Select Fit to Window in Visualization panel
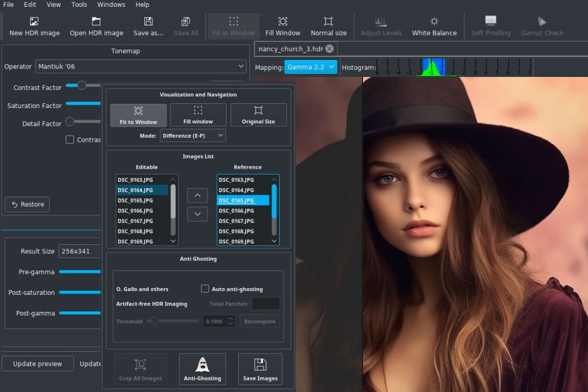Image resolution: width=588 pixels, height=392 pixels. (x=138, y=115)
